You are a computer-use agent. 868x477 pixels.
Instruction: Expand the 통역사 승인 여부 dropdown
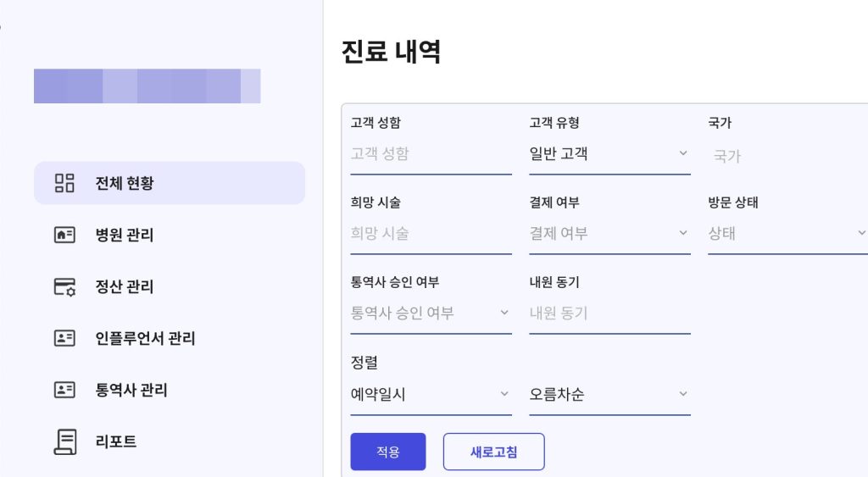coord(431,313)
